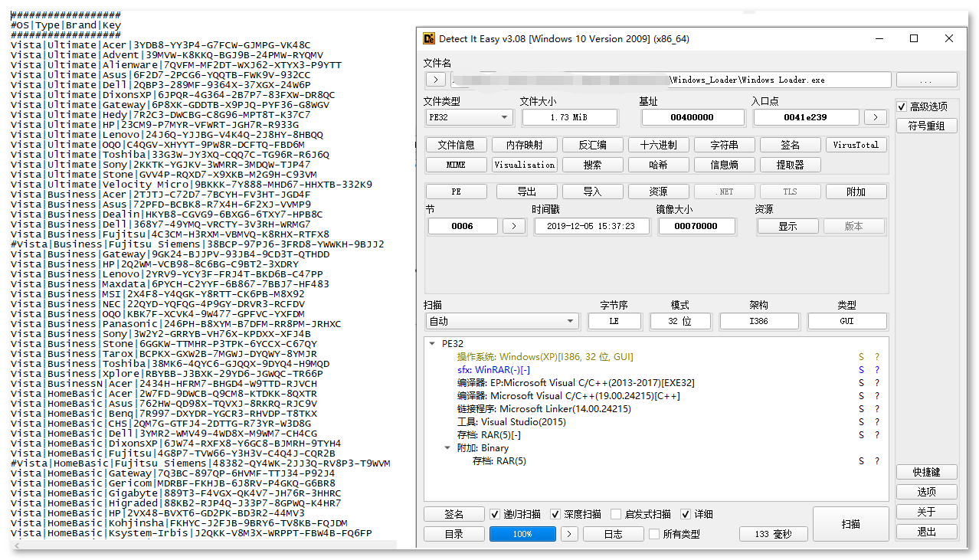Click the "?" info mark for sfx: WinRAR row
The image size is (979, 560).
point(877,370)
